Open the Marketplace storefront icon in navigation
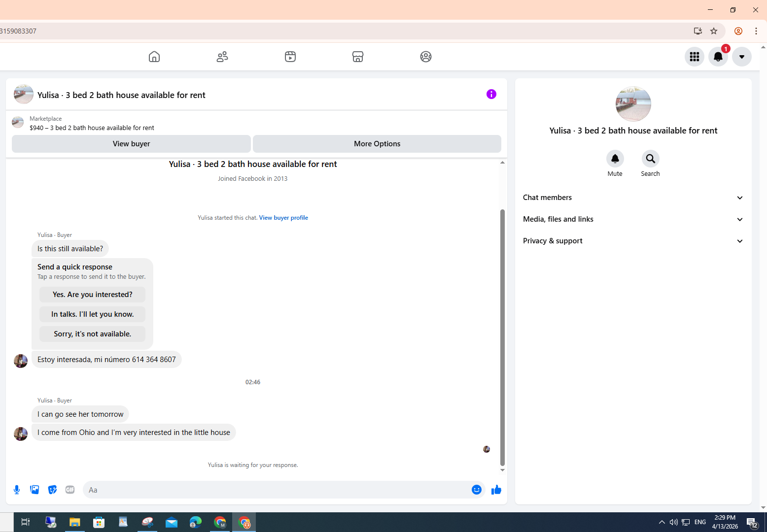Image resolution: width=767 pixels, height=532 pixels. 358,57
